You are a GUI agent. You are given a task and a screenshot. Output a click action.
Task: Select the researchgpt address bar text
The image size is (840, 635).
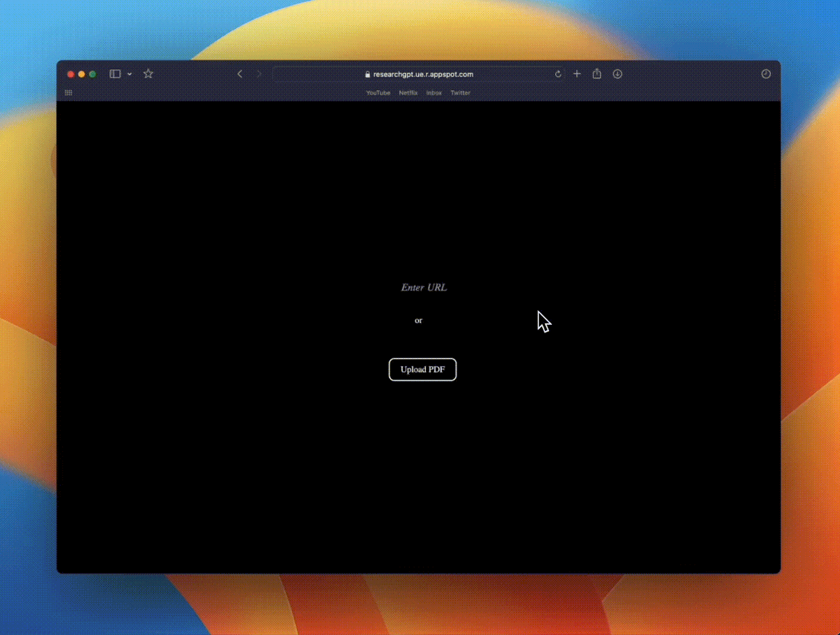[x=423, y=74]
